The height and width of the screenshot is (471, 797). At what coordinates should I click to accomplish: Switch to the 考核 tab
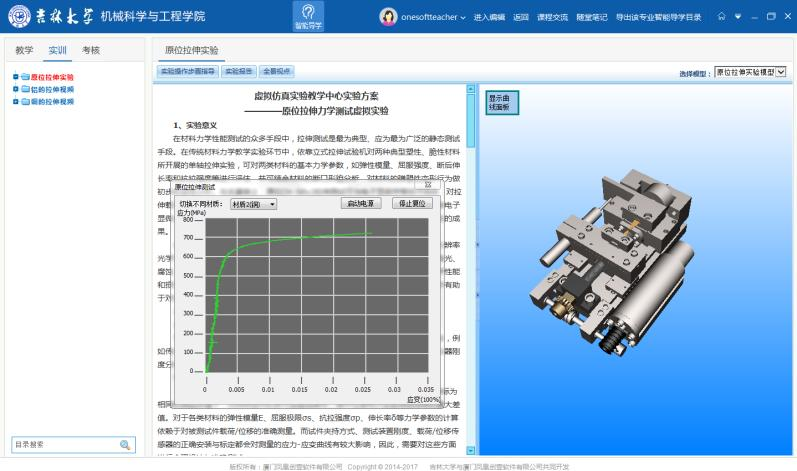[x=91, y=50]
